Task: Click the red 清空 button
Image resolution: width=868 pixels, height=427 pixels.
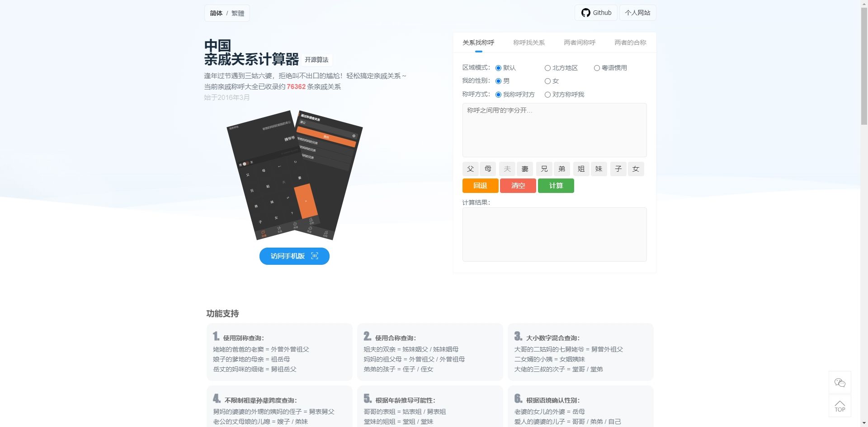Action: coord(518,186)
